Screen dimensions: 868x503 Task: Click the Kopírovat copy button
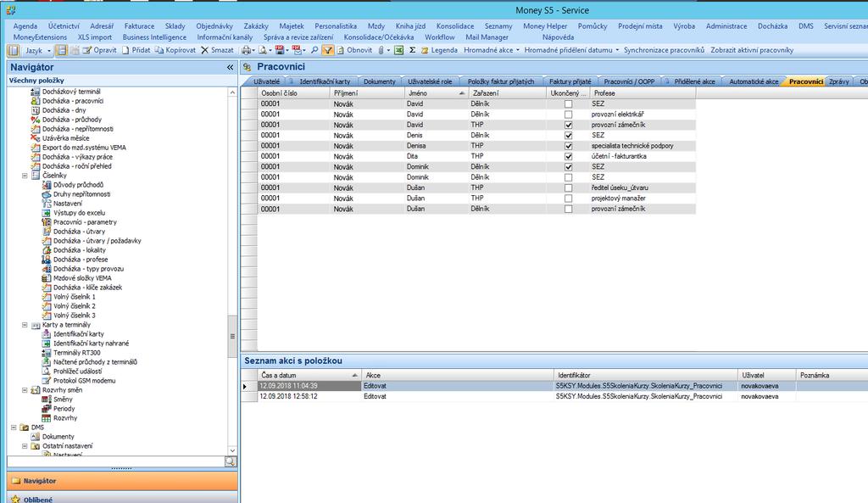[175, 50]
